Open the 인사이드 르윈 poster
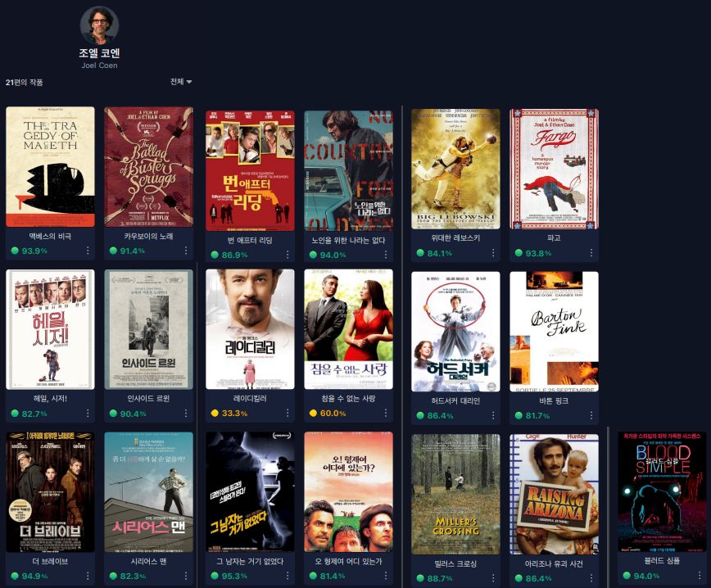The height and width of the screenshot is (588, 711). coord(149,329)
